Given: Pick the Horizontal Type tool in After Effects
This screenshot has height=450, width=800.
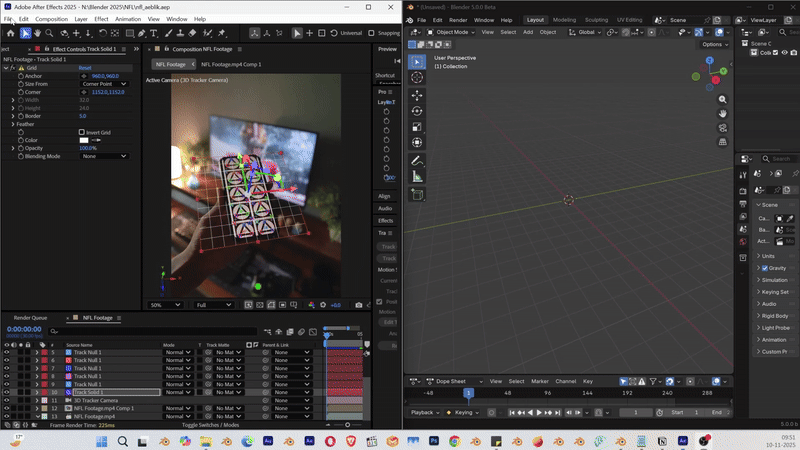Looking at the screenshot, I should tap(154, 33).
